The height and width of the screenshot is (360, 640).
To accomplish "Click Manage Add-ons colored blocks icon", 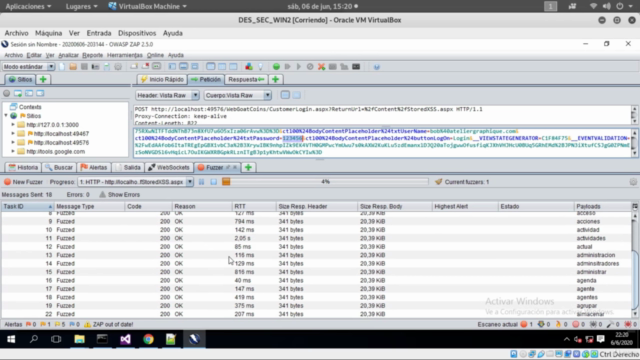I will 249,67.
